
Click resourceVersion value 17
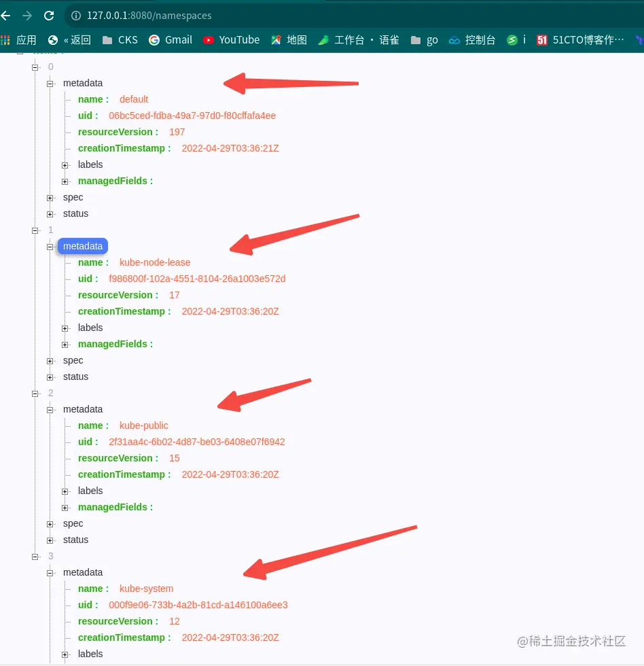click(x=175, y=295)
